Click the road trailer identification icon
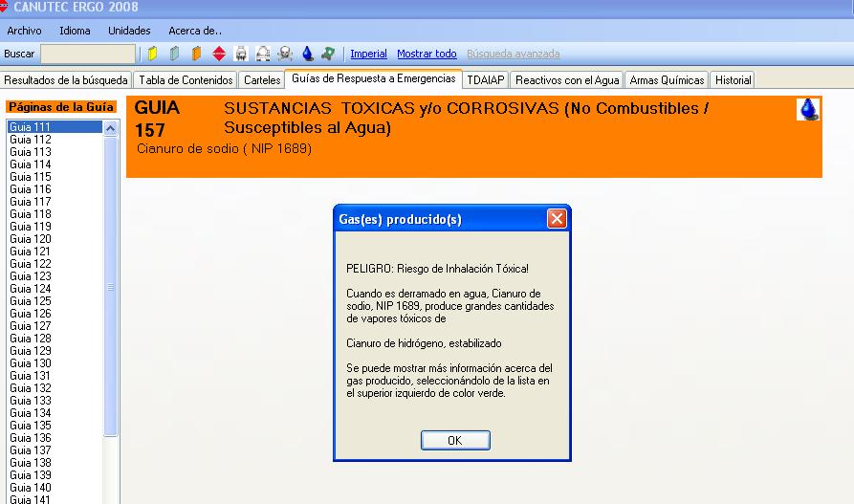854x504 pixels. coord(263,54)
